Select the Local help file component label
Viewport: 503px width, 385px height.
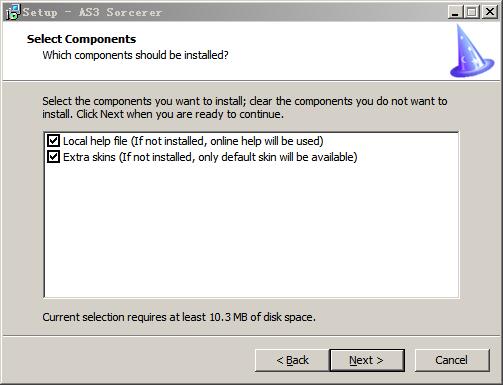click(x=193, y=141)
